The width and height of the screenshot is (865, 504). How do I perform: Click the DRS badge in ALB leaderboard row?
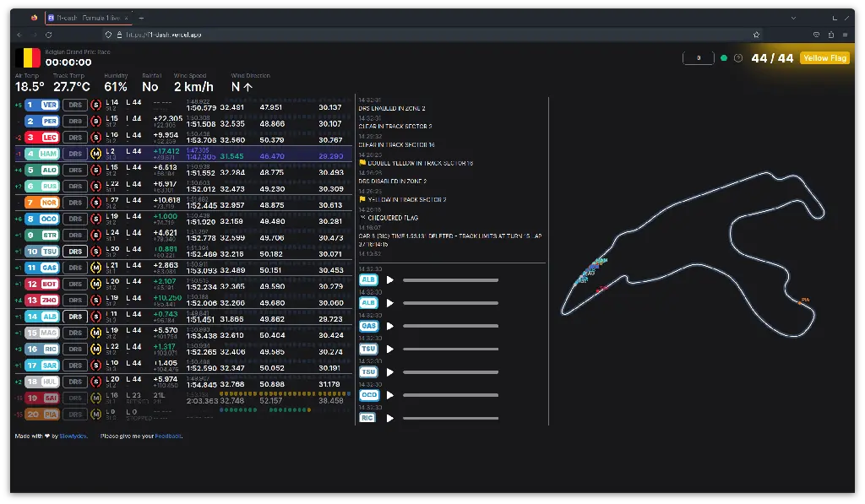click(x=75, y=317)
